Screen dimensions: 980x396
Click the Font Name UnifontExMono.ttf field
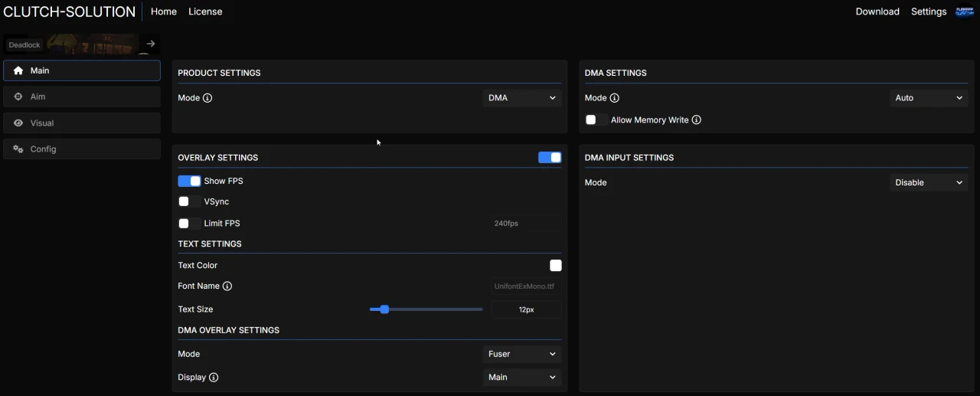[526, 286]
